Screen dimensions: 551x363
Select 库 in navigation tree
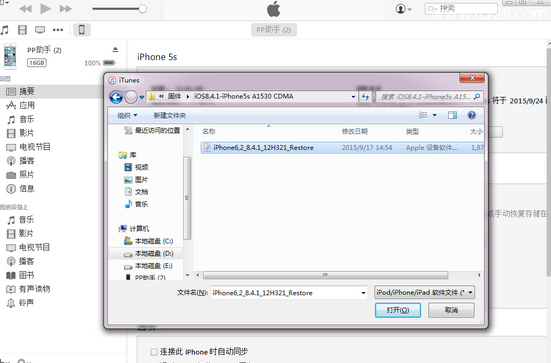[x=128, y=155]
